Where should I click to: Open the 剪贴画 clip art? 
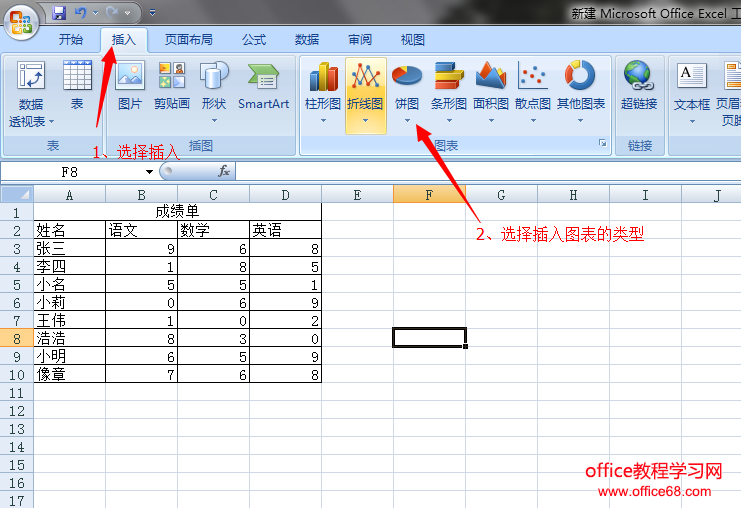(172, 86)
